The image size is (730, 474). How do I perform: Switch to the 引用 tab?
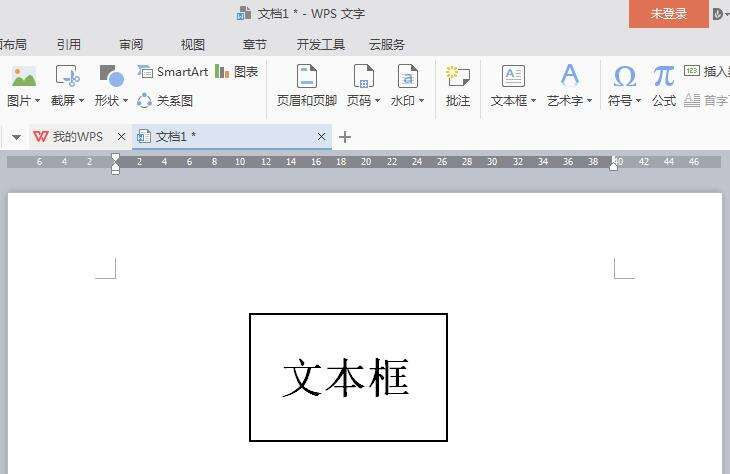coord(69,45)
